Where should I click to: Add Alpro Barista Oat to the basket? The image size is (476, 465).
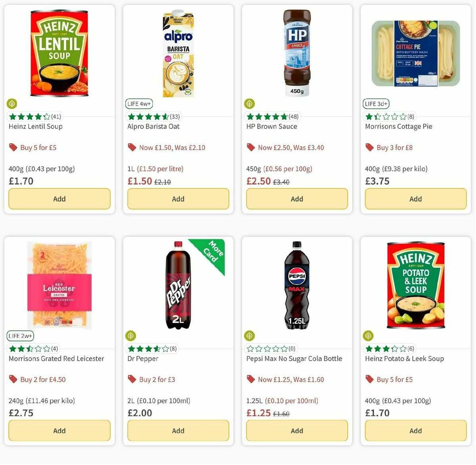(178, 199)
